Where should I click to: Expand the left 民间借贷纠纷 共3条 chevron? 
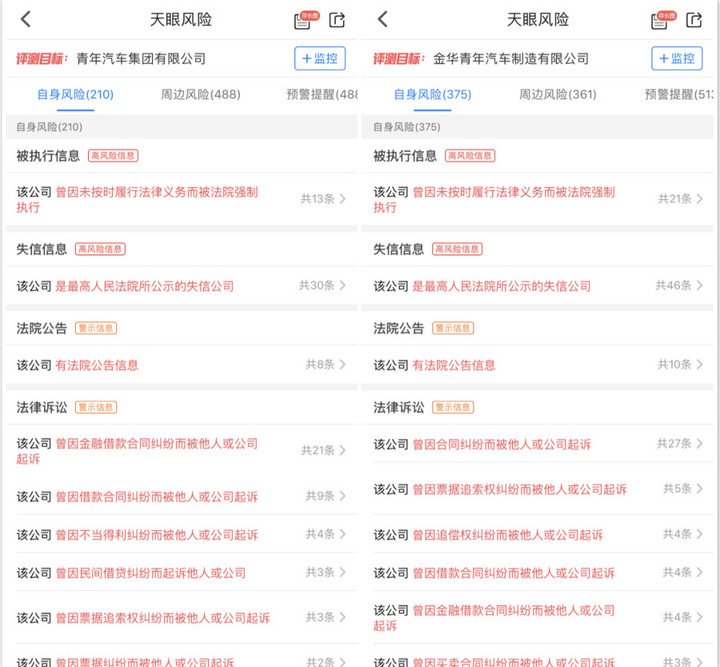coord(342,572)
